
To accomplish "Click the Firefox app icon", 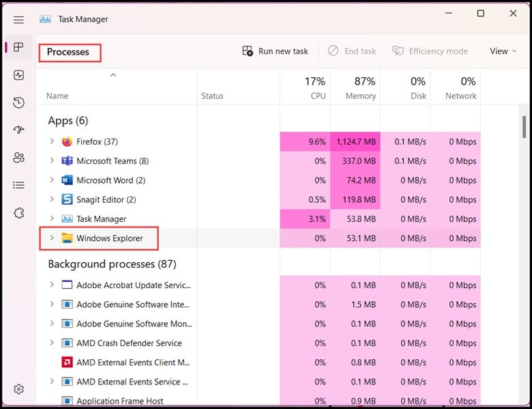I will coord(67,141).
